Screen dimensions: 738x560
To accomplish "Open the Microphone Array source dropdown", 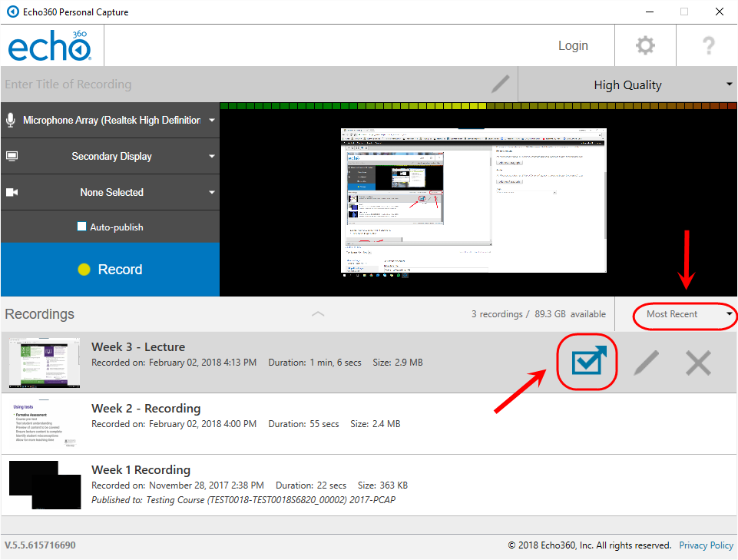I will coord(110,120).
